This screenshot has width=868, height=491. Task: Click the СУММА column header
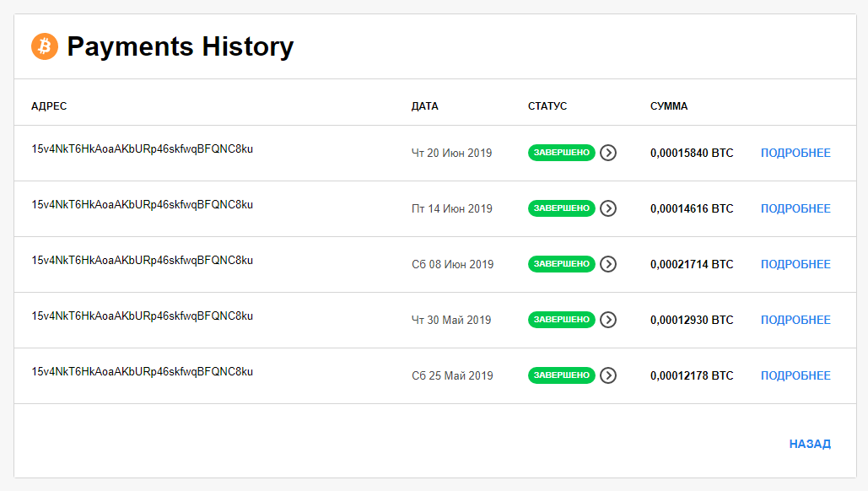(669, 105)
